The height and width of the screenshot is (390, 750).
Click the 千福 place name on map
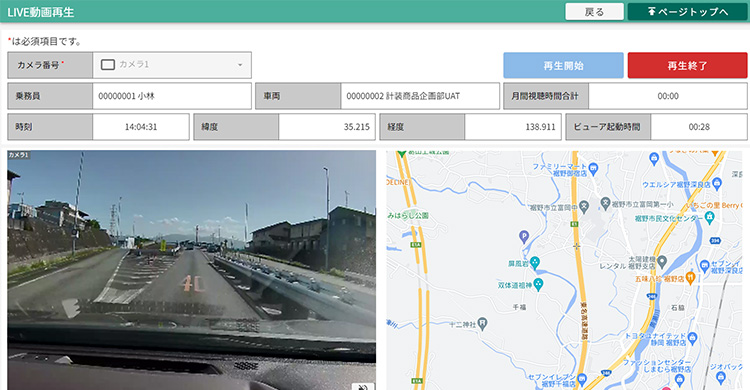[519, 307]
